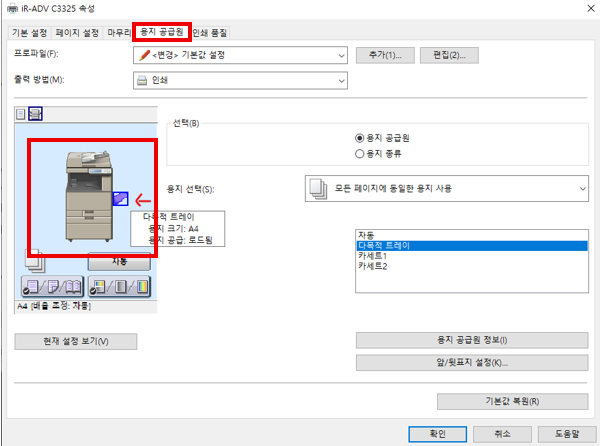Viewport: 600px width, 446px height.
Task: Select the 용지 공급원 radio button
Action: 360,138
